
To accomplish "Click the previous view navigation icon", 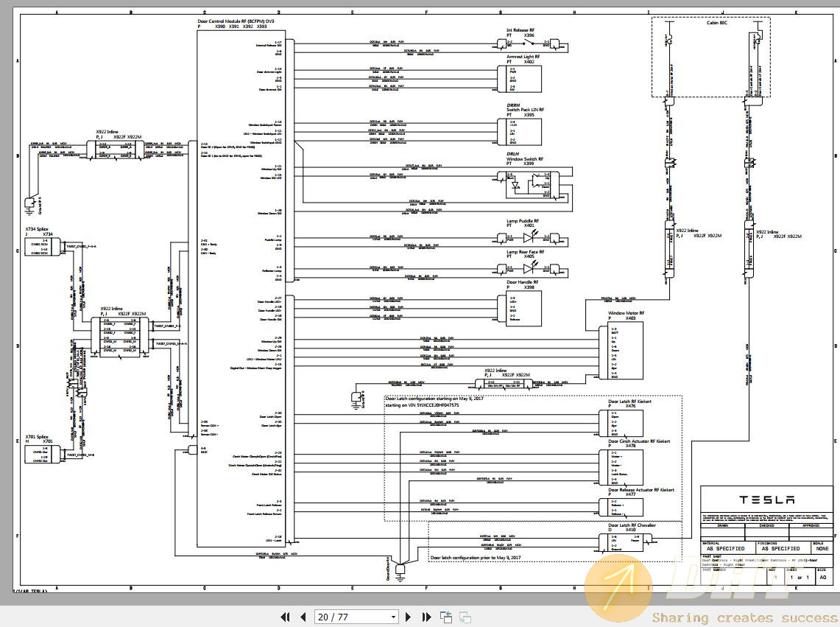I will 445,617.
